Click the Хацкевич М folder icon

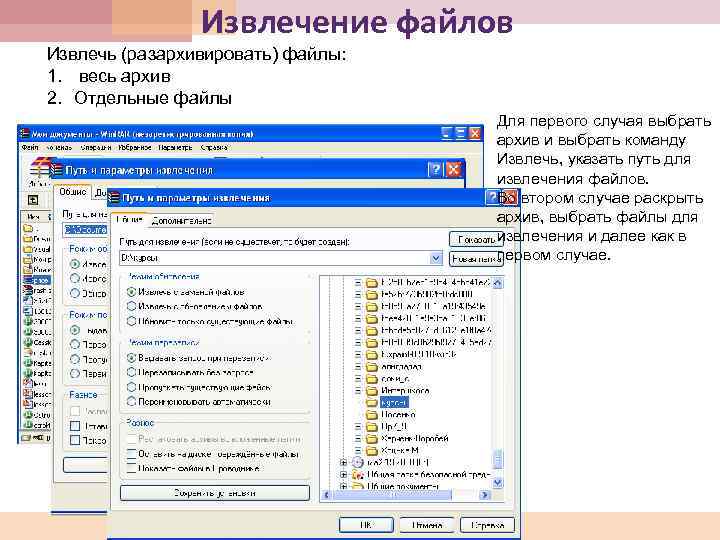(371, 450)
